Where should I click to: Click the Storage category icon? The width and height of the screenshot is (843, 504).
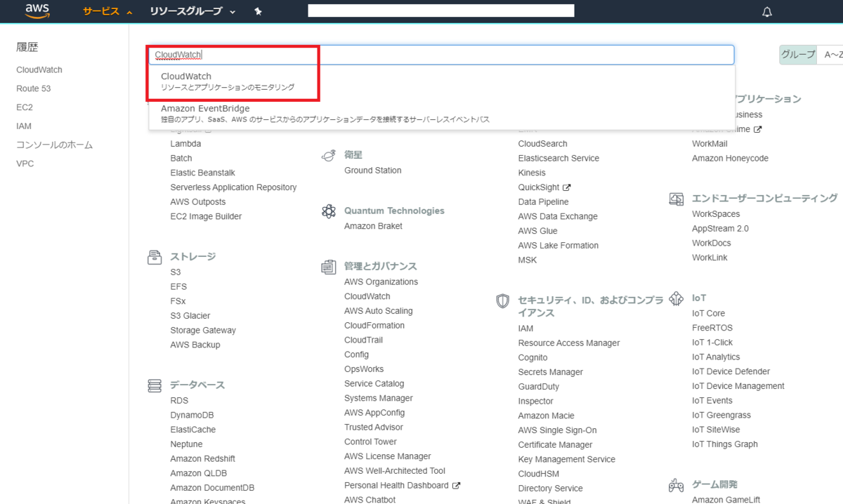(x=155, y=257)
